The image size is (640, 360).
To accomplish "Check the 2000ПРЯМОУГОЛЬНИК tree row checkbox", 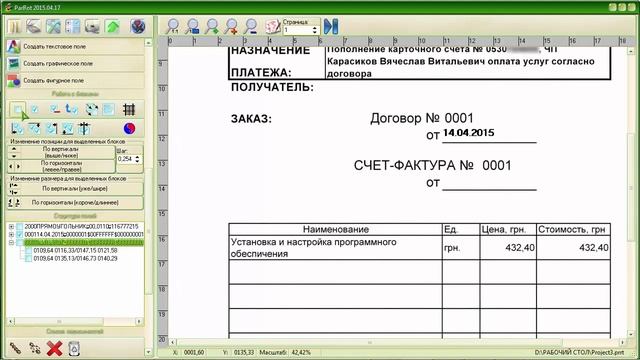I will click(x=19, y=227).
